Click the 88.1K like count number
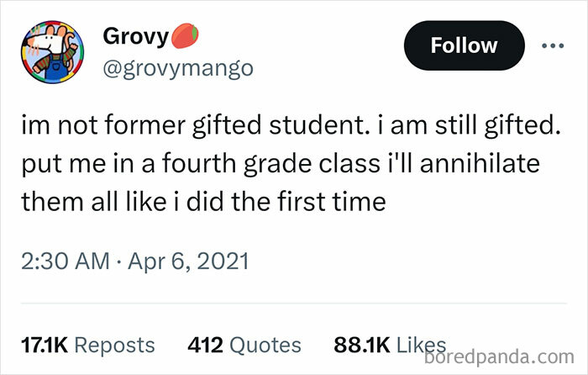 tap(360, 345)
